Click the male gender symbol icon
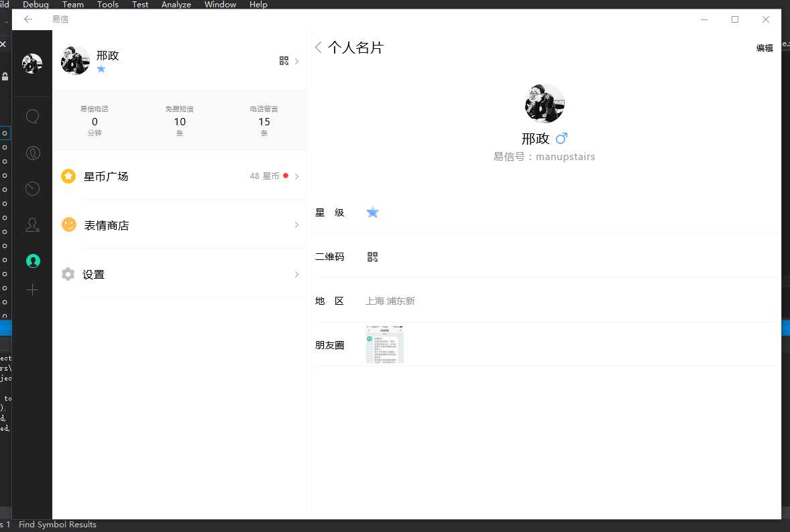 tap(561, 138)
